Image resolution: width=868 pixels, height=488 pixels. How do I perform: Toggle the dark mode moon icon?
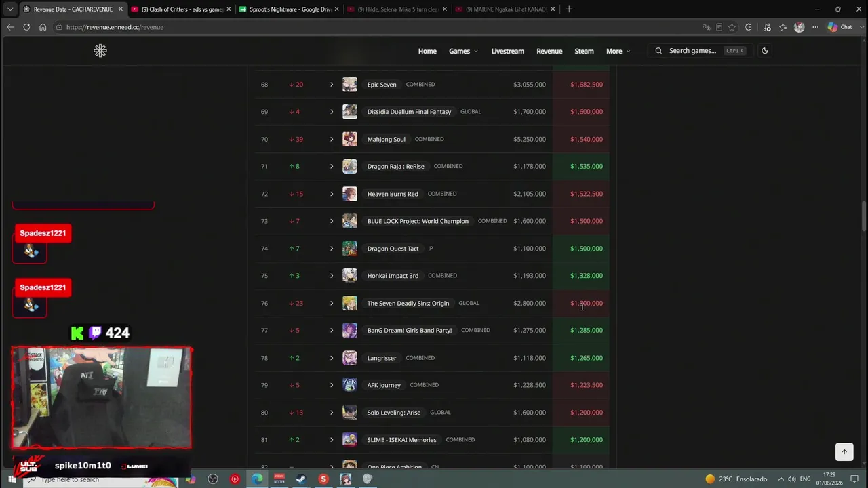(765, 51)
